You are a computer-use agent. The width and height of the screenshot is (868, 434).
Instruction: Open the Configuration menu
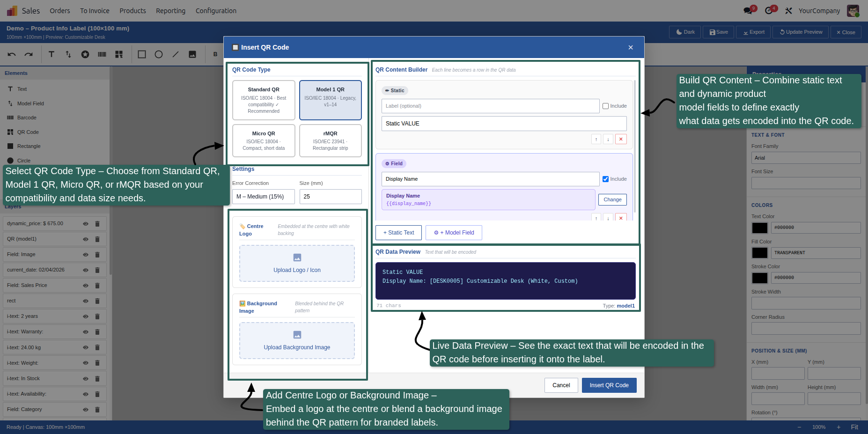216,11
